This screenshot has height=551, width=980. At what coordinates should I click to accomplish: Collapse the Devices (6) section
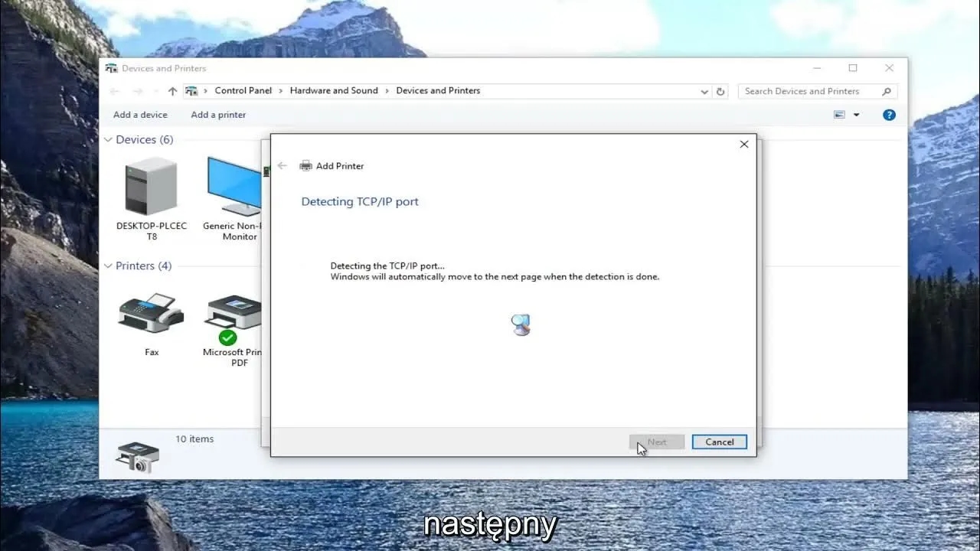click(107, 139)
